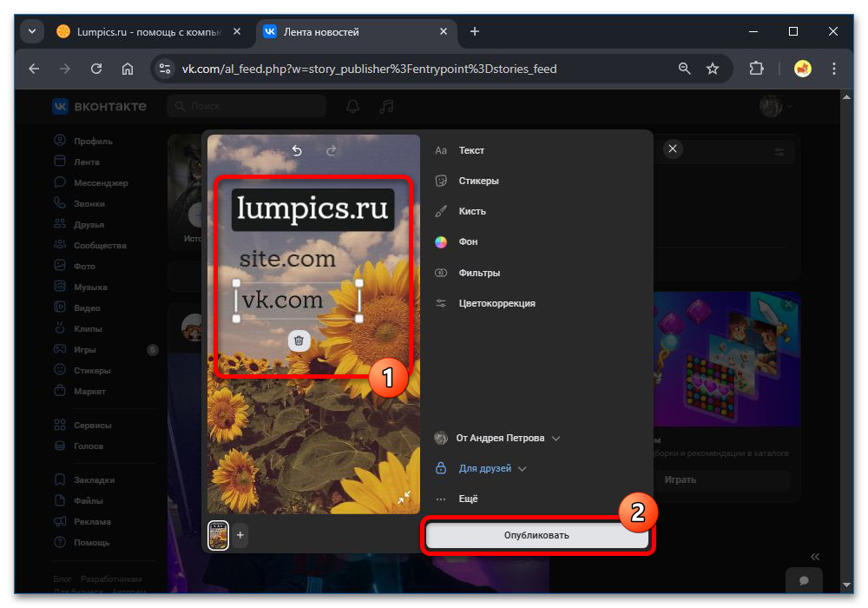Undo the last story edit

297,150
